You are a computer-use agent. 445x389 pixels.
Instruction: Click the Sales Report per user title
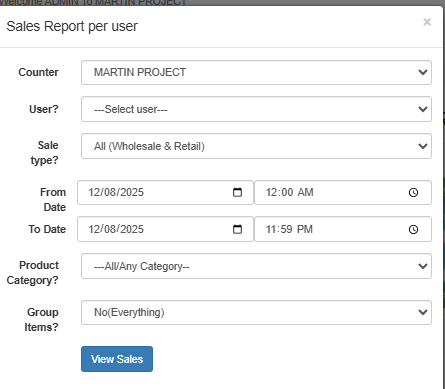click(72, 26)
